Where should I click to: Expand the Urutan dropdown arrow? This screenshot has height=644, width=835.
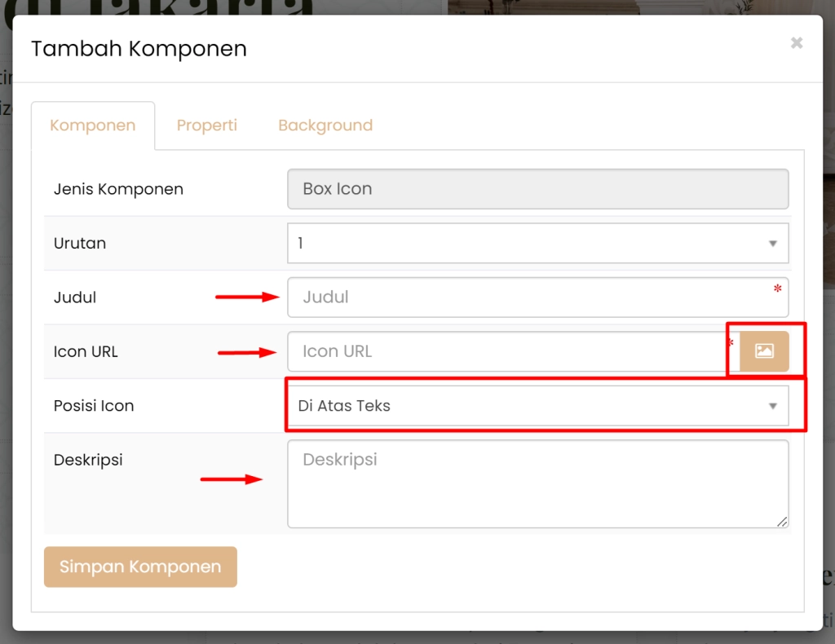pyautogui.click(x=772, y=244)
